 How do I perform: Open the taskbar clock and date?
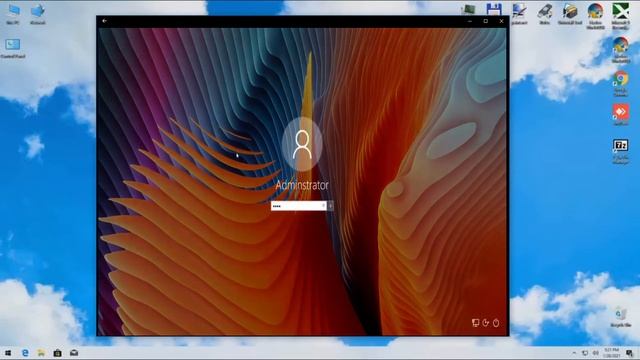point(612,353)
